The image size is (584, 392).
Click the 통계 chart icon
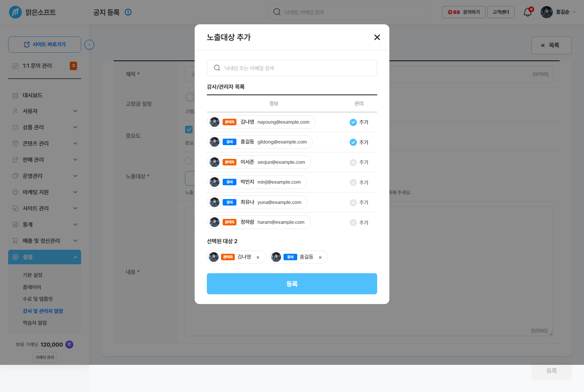[15, 225]
